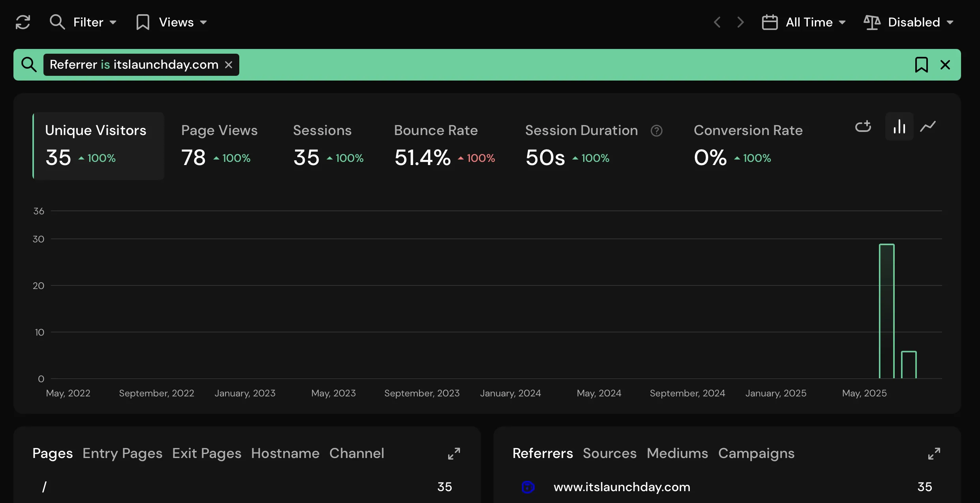The width and height of the screenshot is (980, 503).
Task: Switch the chart to bar view
Action: tap(899, 126)
